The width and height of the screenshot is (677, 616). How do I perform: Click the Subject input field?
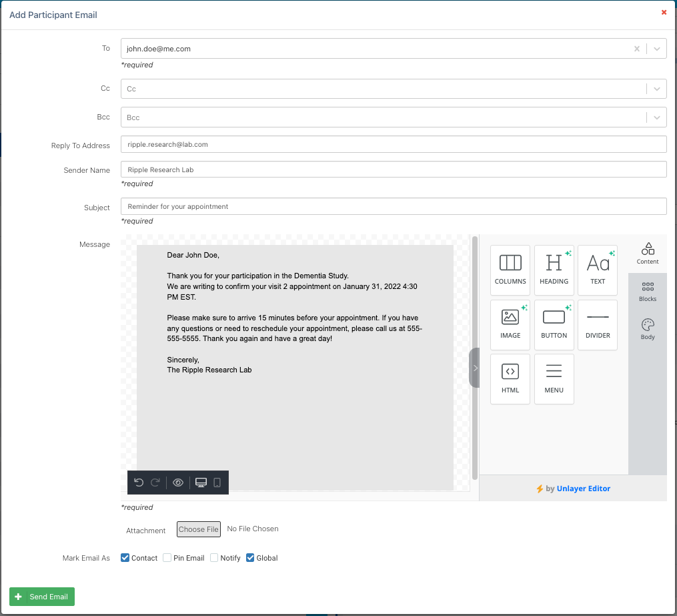394,206
